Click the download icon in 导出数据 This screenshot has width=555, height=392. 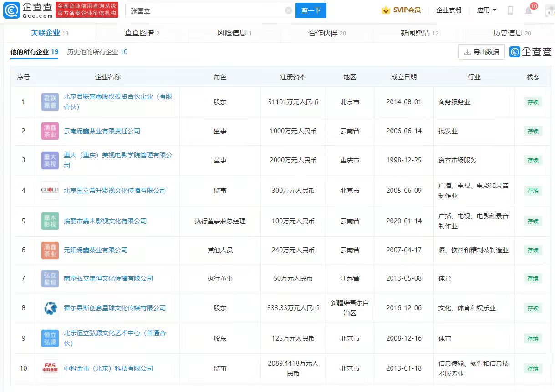pos(467,52)
